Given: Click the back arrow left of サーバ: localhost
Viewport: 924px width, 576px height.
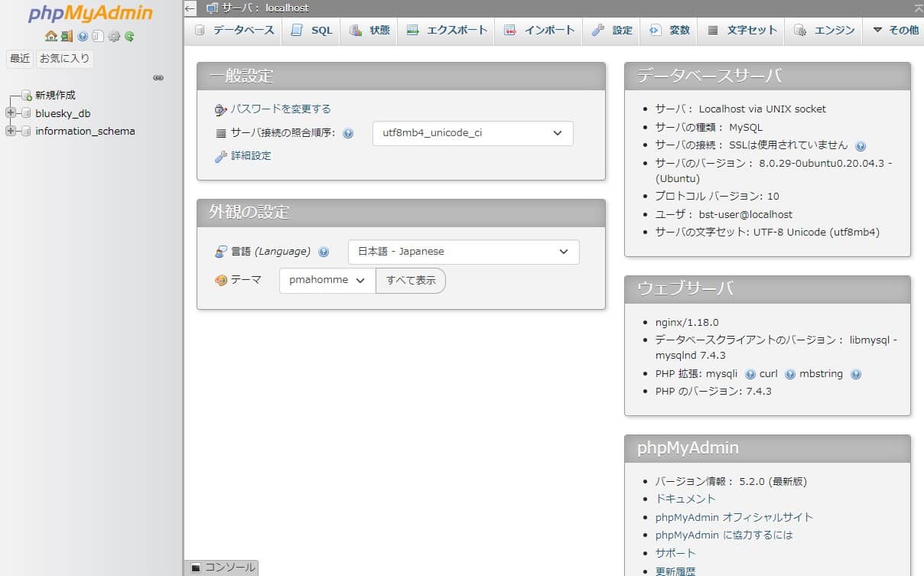Looking at the screenshot, I should [191, 8].
